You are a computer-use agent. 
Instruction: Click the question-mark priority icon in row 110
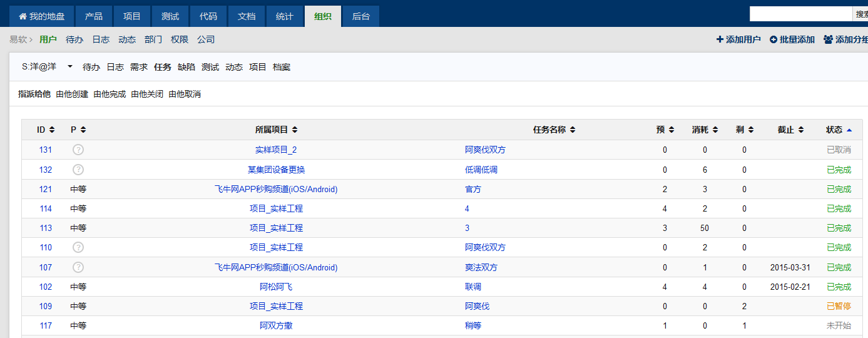78,247
